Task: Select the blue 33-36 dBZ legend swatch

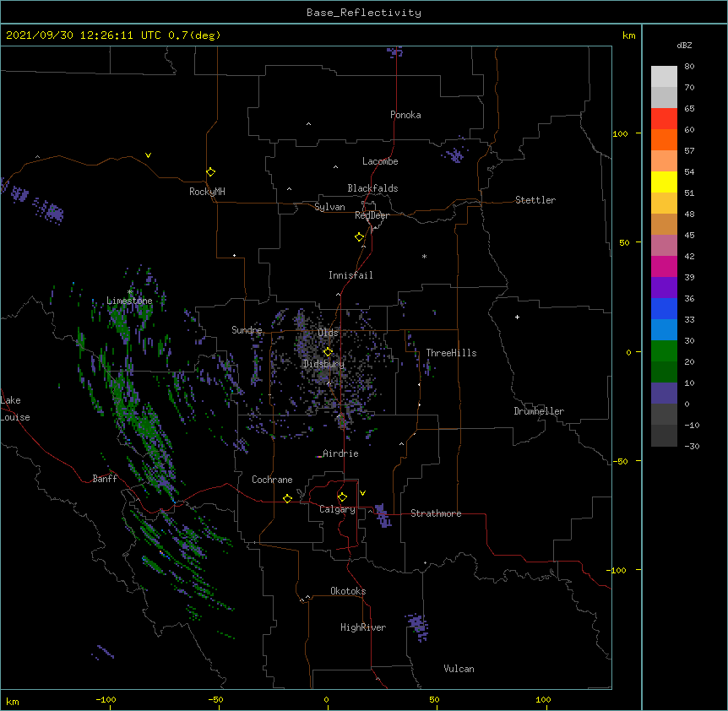Action: [664, 308]
